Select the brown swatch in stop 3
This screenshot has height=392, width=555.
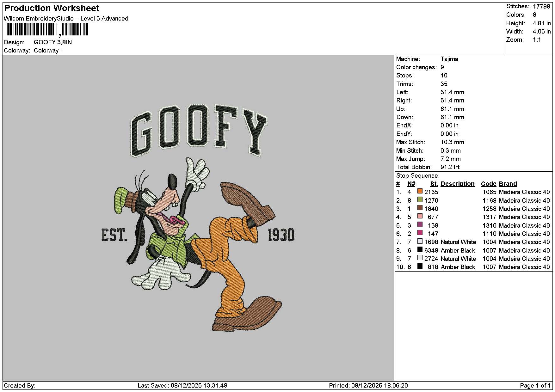point(420,208)
